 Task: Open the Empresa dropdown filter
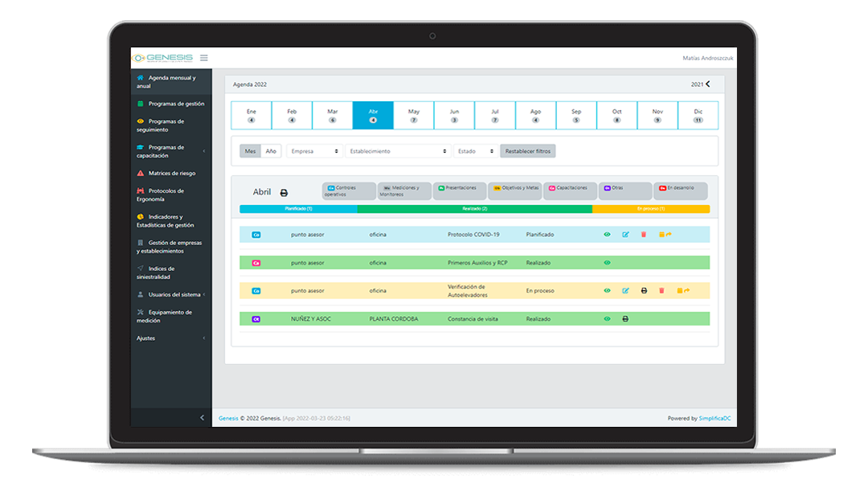pyautogui.click(x=314, y=151)
